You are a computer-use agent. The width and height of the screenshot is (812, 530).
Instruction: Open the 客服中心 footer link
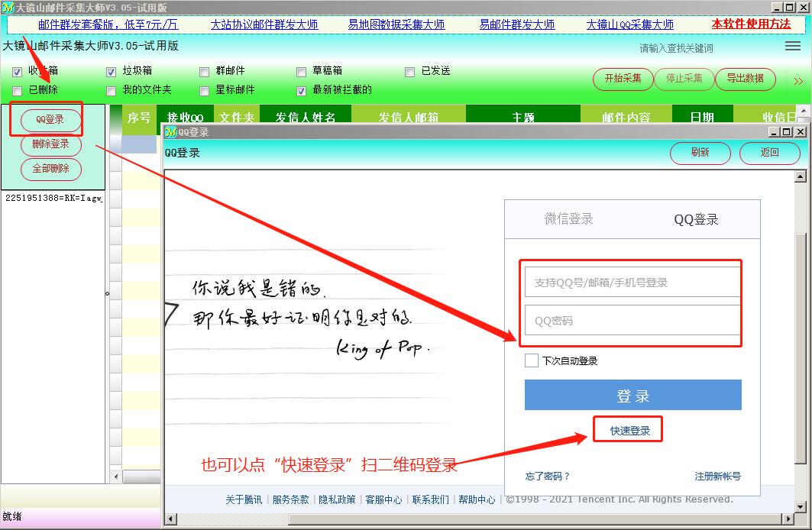(x=383, y=499)
